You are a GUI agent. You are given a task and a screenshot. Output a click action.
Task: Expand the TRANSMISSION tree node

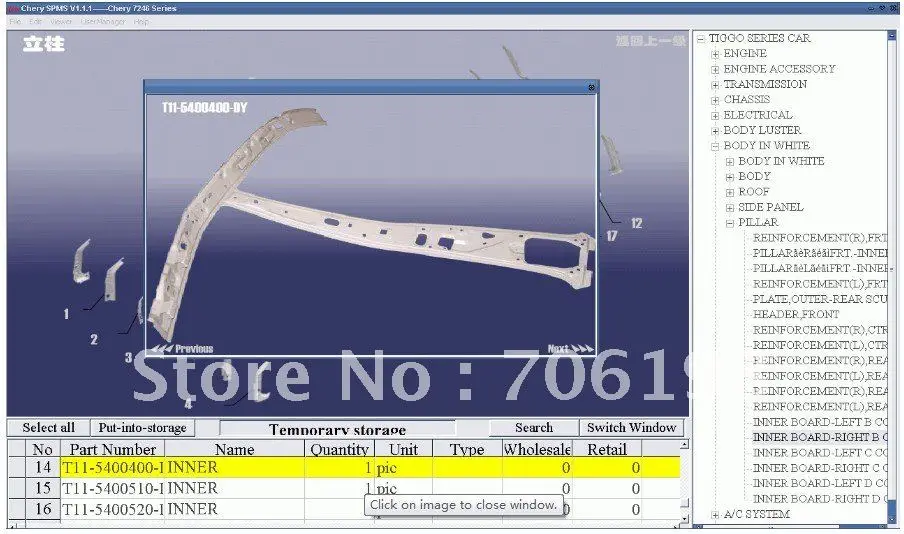[715, 85]
